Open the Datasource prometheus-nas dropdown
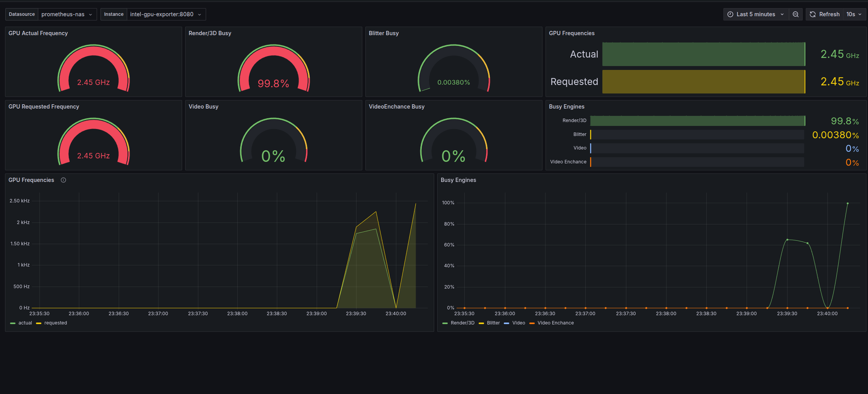This screenshot has height=394, width=868. pos(67,14)
